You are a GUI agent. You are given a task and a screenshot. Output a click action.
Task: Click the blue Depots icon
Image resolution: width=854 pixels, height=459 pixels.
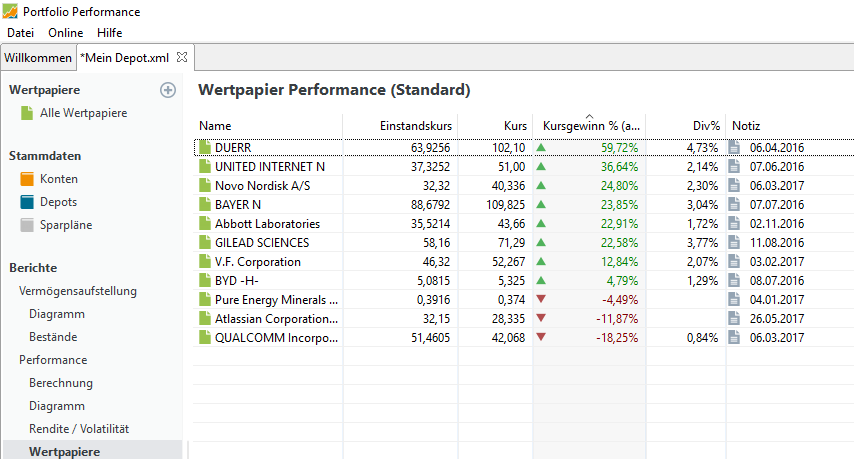click(27, 202)
